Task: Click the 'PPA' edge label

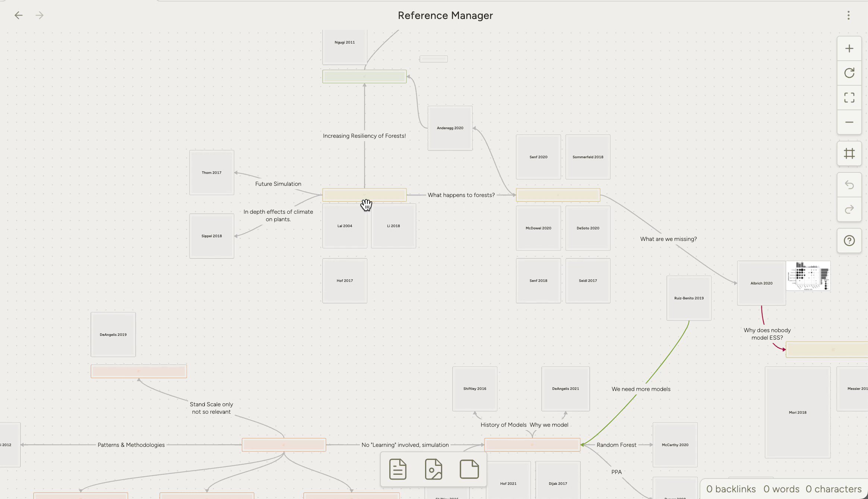Action: click(617, 472)
